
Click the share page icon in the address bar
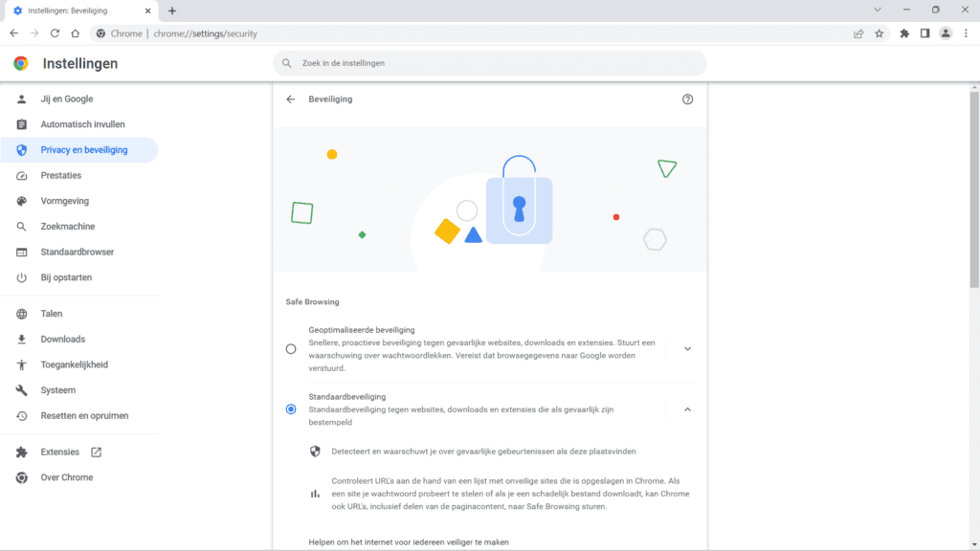(858, 33)
